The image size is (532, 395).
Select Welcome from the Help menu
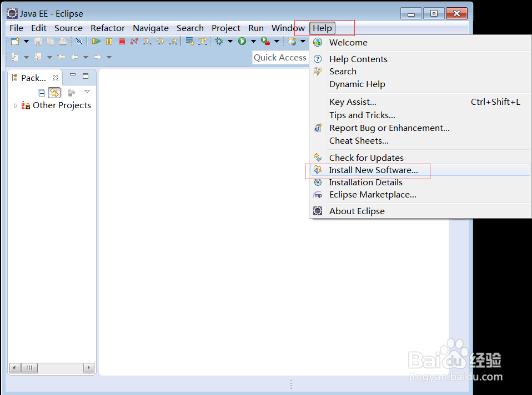(421, 42)
